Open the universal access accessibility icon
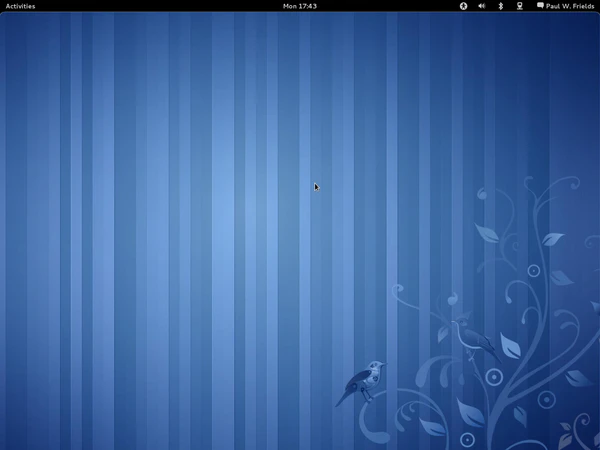The height and width of the screenshot is (450, 600). point(463,6)
